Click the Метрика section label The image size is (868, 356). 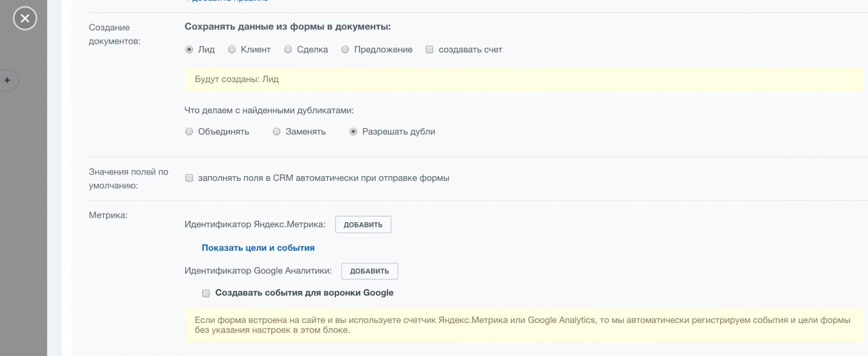coord(108,215)
